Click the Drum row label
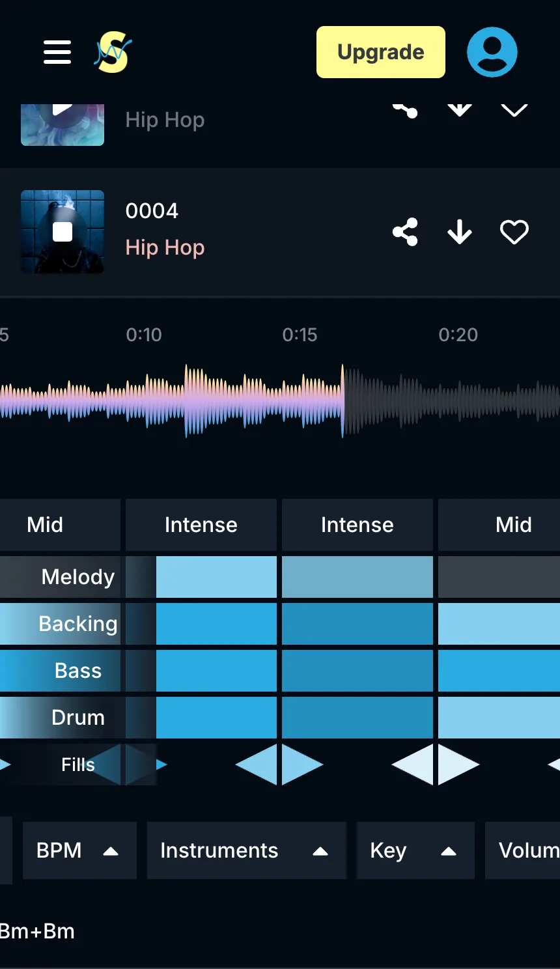 click(x=78, y=718)
